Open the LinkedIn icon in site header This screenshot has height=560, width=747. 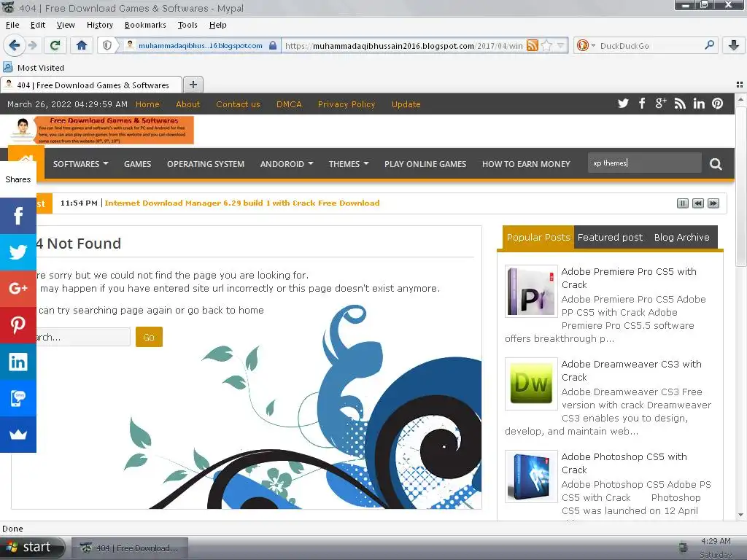point(698,104)
